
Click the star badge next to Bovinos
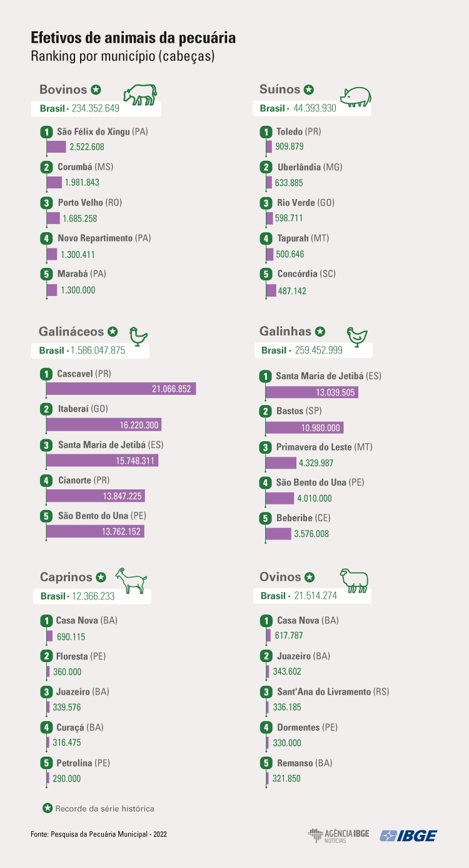[x=96, y=89]
